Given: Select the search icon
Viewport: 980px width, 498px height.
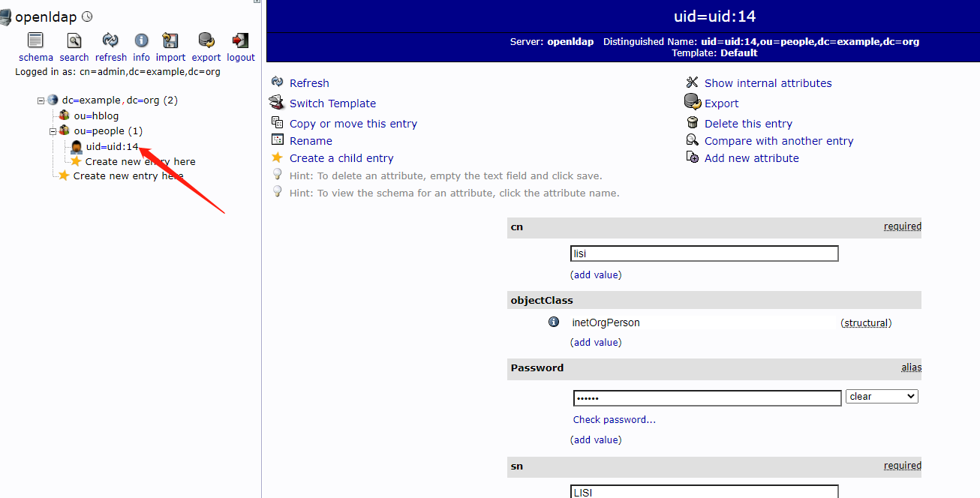Looking at the screenshot, I should (x=74, y=41).
